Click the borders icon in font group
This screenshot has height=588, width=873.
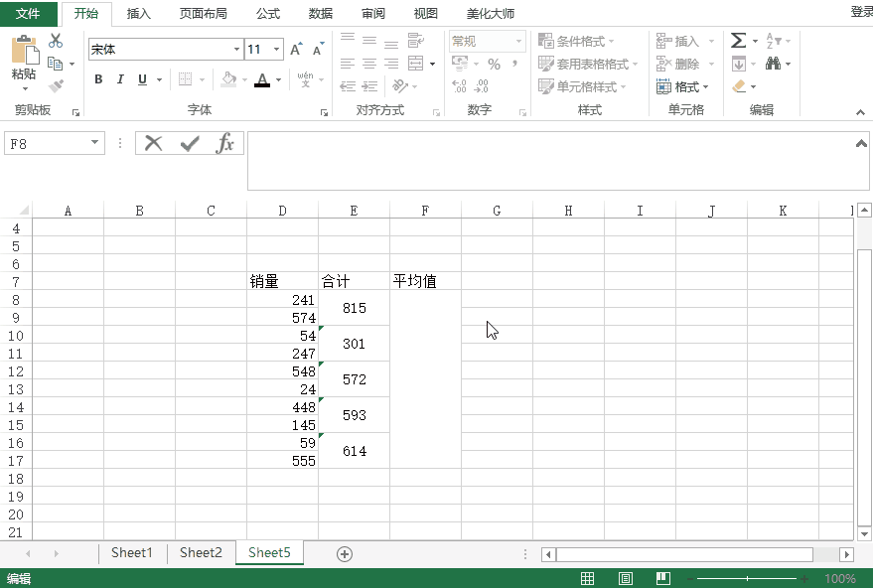[x=186, y=79]
